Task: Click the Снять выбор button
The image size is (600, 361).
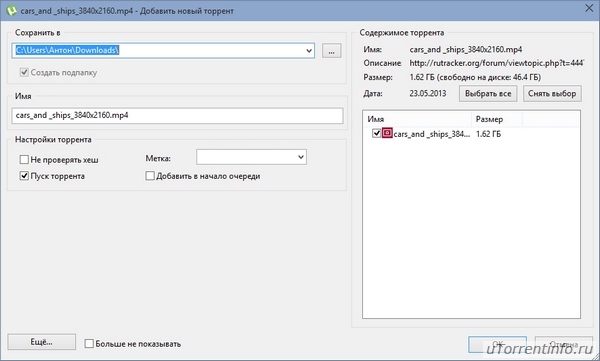Action: [552, 93]
